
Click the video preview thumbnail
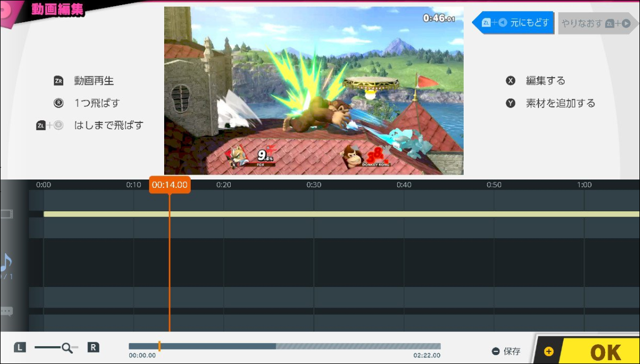pyautogui.click(x=314, y=90)
